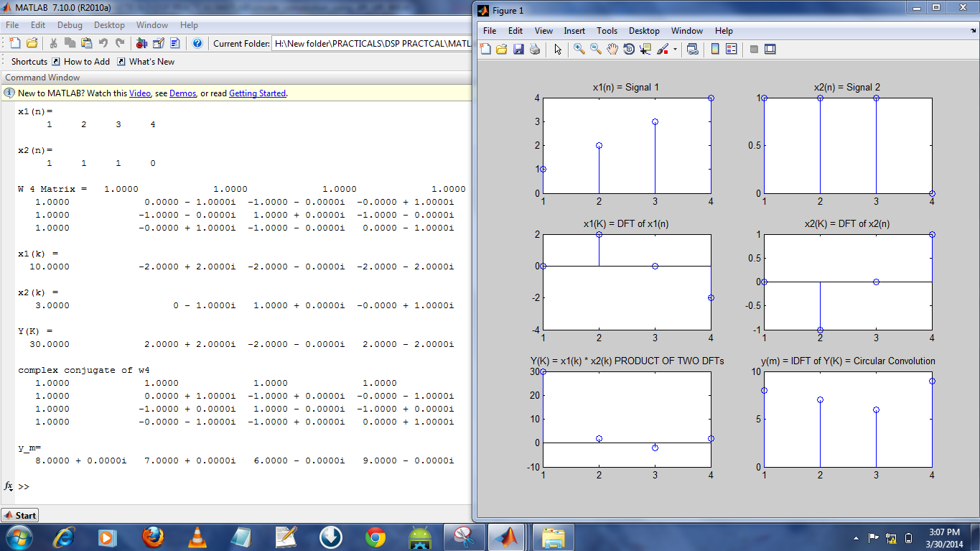The width and height of the screenshot is (980, 551).
Task: Click the Current Folder path field
Action: click(x=371, y=44)
